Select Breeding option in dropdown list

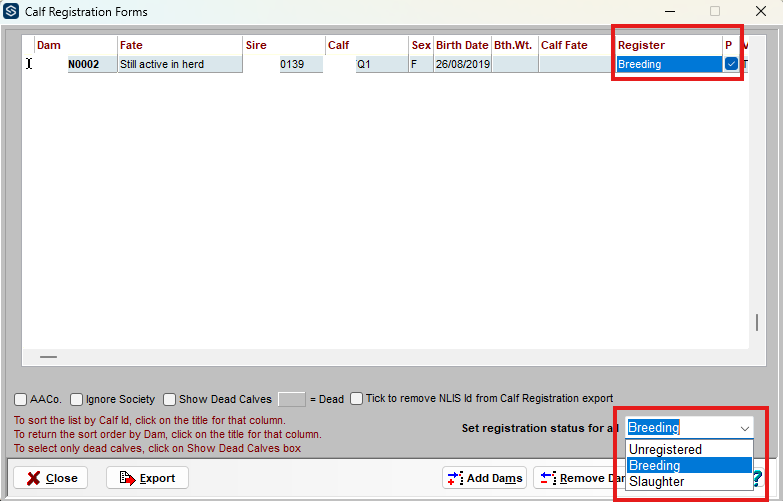point(654,466)
